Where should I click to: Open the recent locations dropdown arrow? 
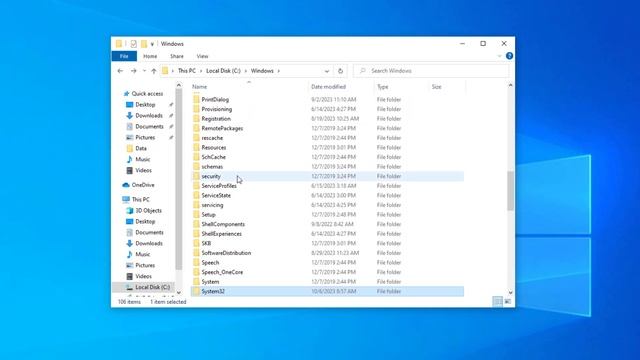tap(144, 71)
